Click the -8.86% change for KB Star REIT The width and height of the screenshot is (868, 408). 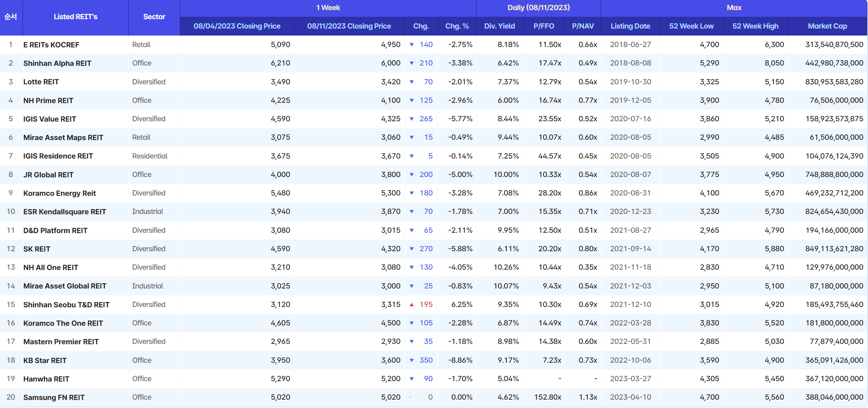[x=460, y=360]
